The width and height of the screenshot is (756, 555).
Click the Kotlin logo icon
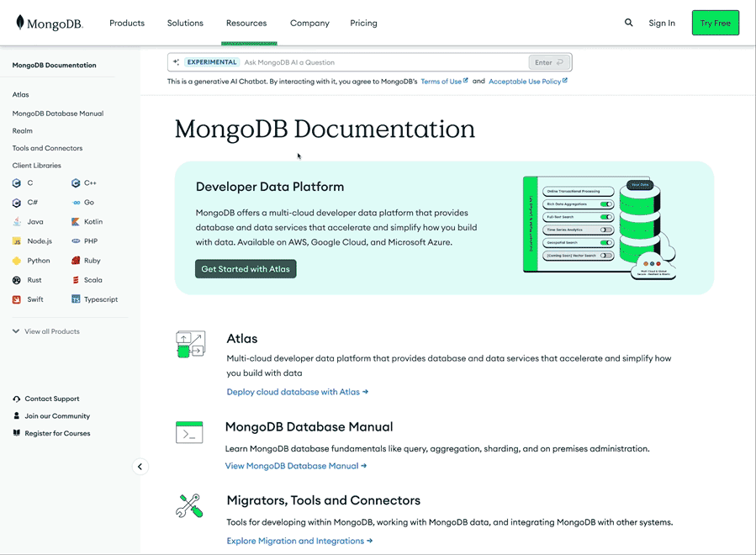pyautogui.click(x=76, y=222)
